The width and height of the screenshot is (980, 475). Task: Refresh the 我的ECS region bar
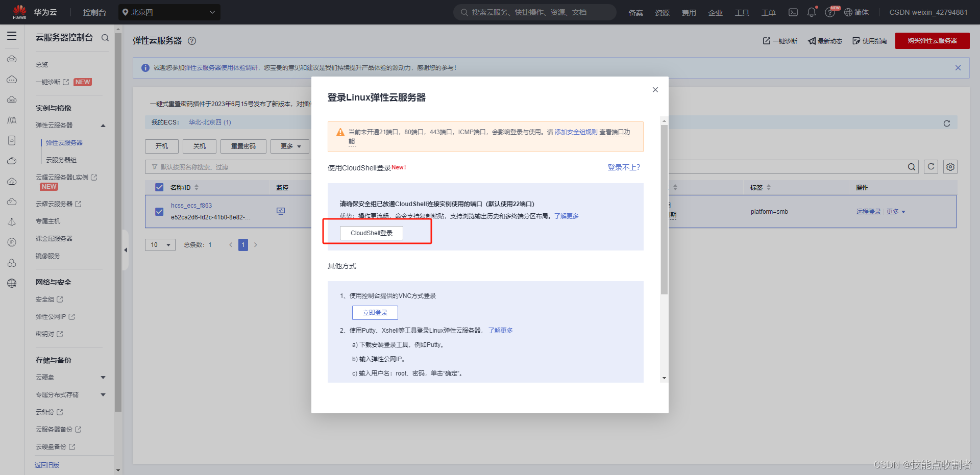coord(947,123)
